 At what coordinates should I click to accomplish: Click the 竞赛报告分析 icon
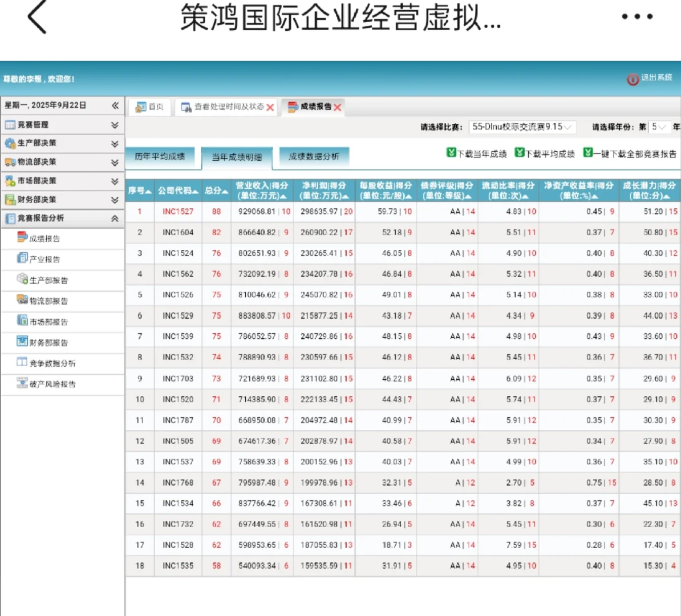(10, 218)
